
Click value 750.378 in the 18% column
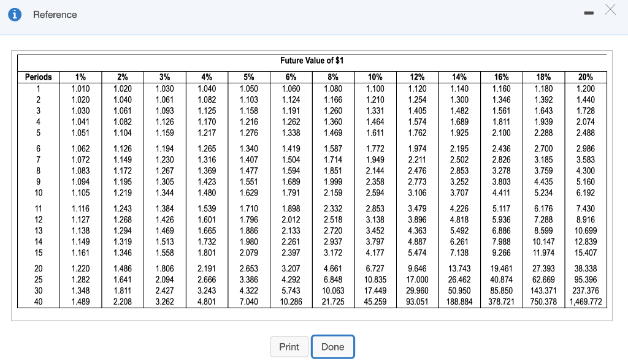click(x=543, y=301)
